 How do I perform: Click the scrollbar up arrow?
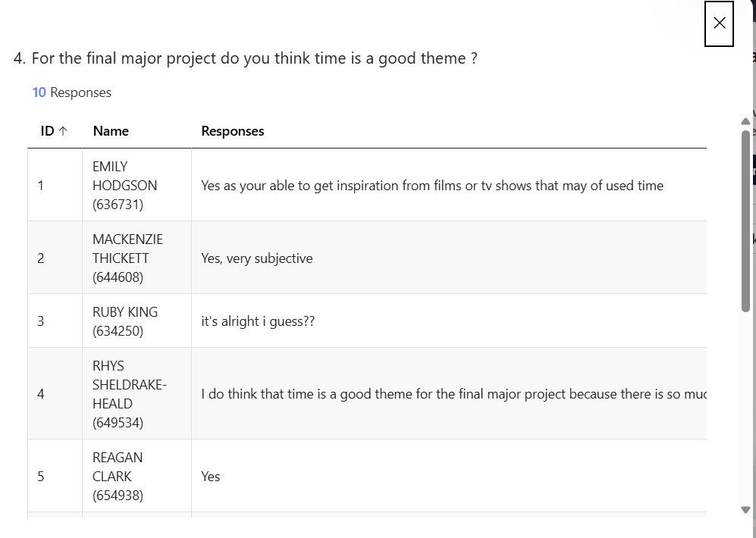point(745,121)
